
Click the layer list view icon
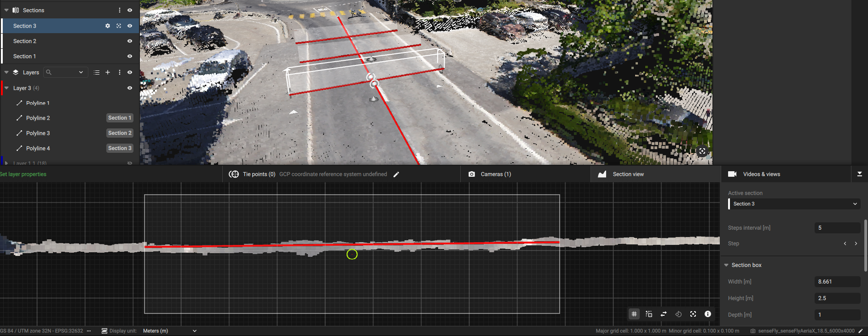point(97,72)
